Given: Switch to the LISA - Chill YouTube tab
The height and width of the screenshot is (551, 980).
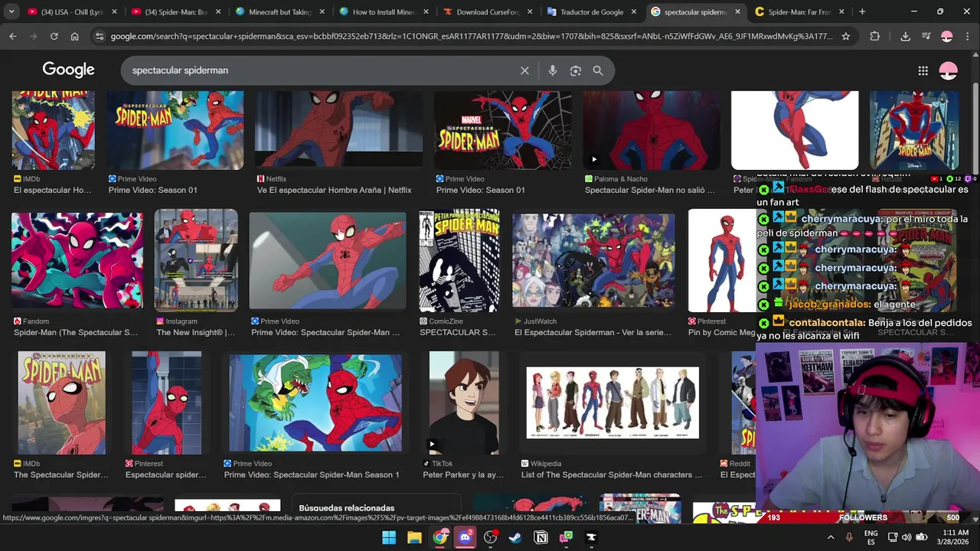Looking at the screenshot, I should tap(73, 11).
